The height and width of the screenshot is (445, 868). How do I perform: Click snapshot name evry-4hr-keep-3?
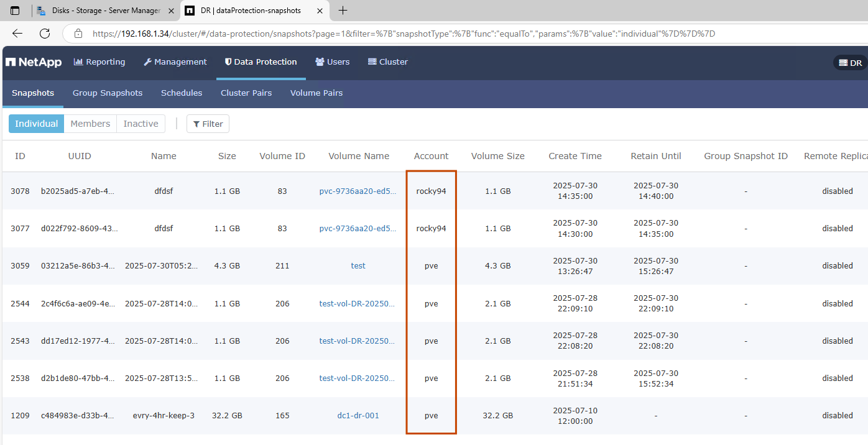click(164, 415)
